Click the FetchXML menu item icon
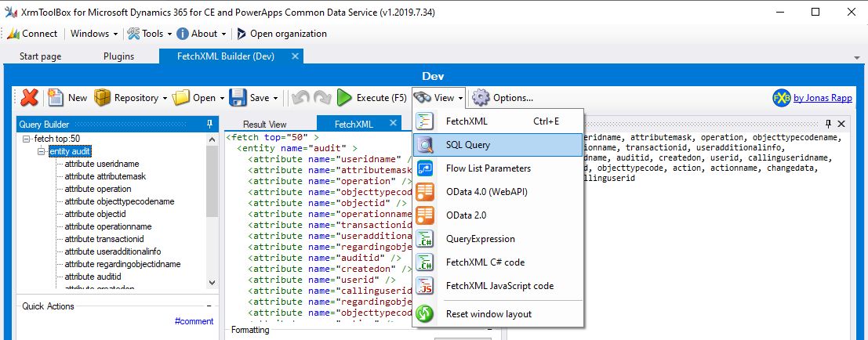Screen dimensions: 868x340 point(425,121)
